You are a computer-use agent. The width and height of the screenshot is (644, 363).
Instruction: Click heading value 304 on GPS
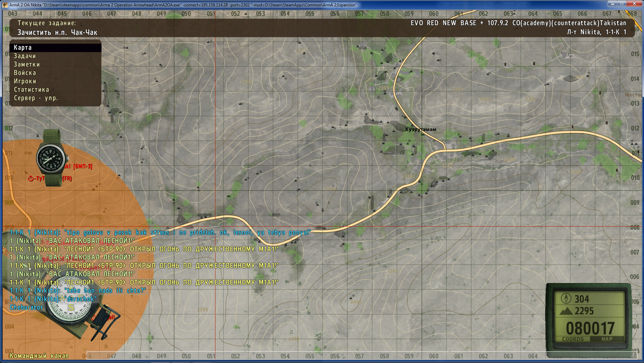[582, 299]
